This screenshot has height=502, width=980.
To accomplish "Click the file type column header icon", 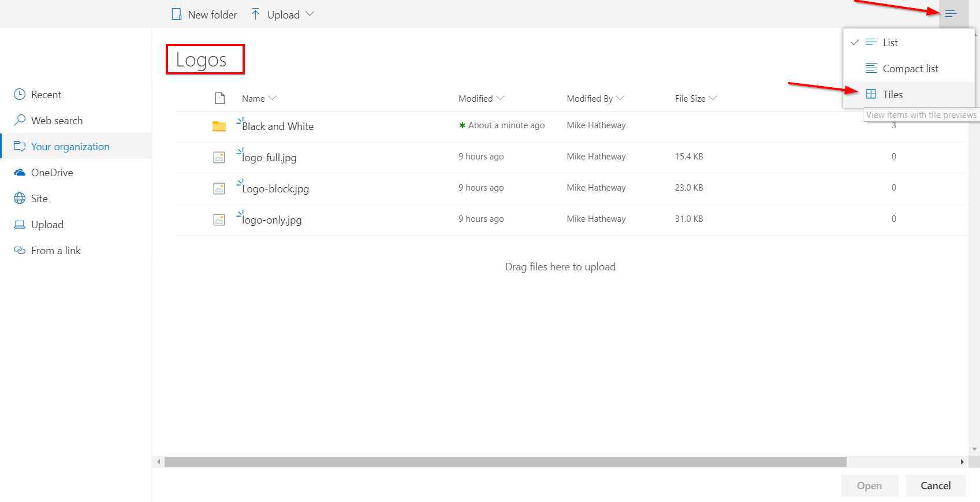I will [x=219, y=98].
